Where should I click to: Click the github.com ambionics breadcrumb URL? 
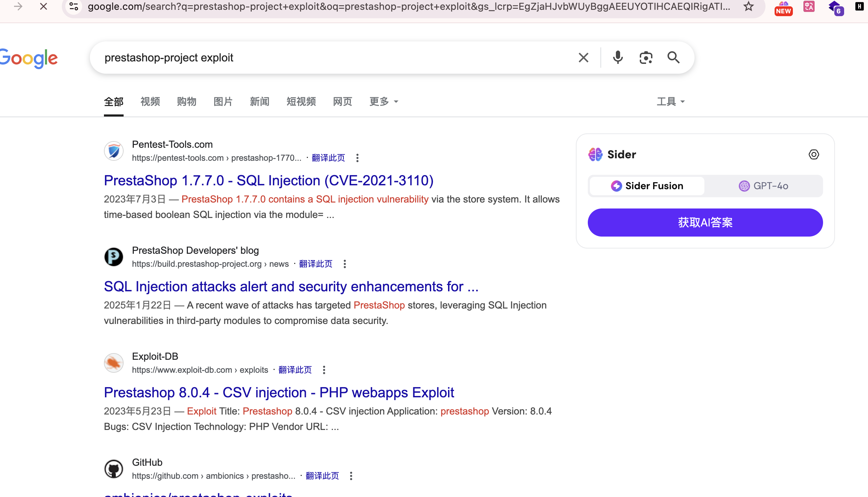click(x=213, y=476)
